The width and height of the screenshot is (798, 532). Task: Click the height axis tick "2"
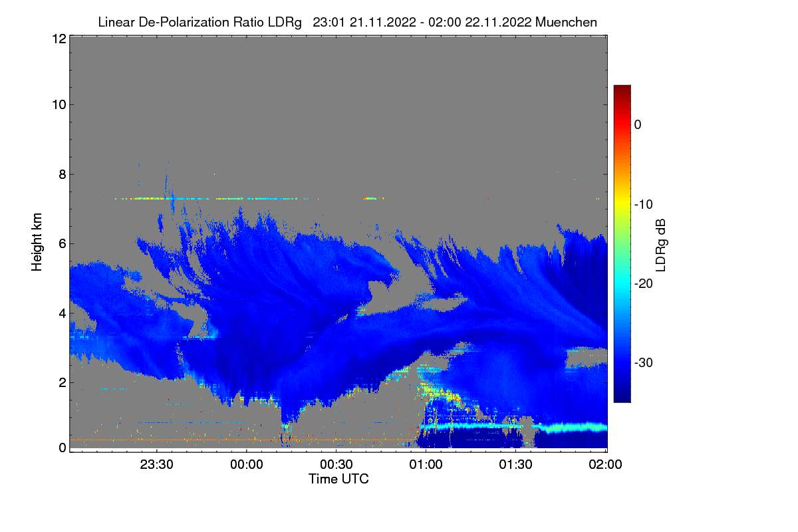[x=61, y=382]
